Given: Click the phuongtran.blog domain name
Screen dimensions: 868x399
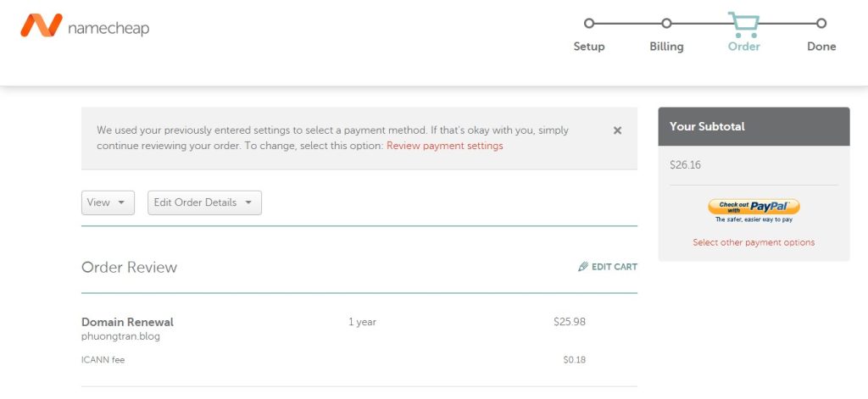Looking at the screenshot, I should [120, 336].
